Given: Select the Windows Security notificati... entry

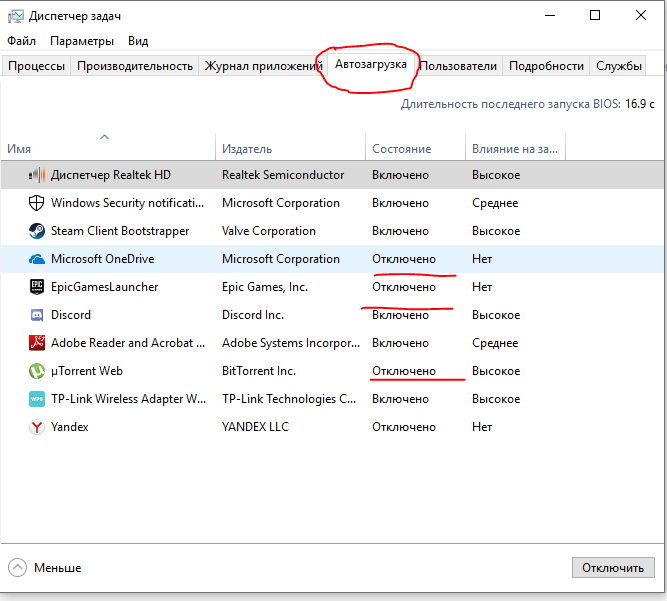Looking at the screenshot, I should click(x=128, y=203).
